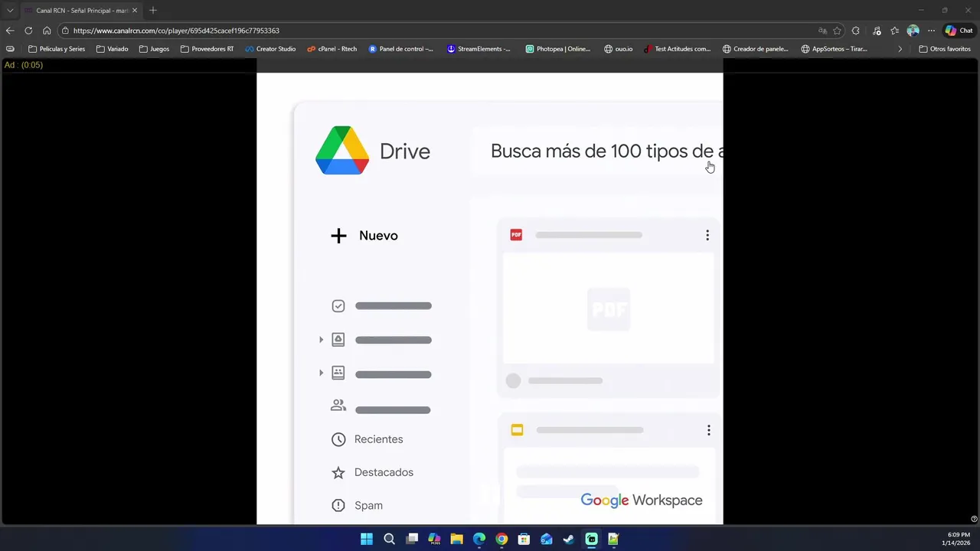The height and width of the screenshot is (551, 980).
Task: Open Edge settings and more menu
Action: pyautogui.click(x=931, y=31)
